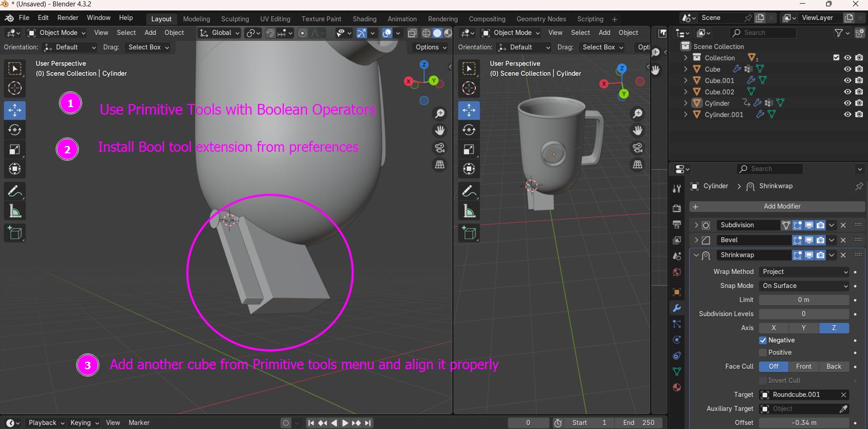Set Face Cull to Front

click(x=803, y=367)
